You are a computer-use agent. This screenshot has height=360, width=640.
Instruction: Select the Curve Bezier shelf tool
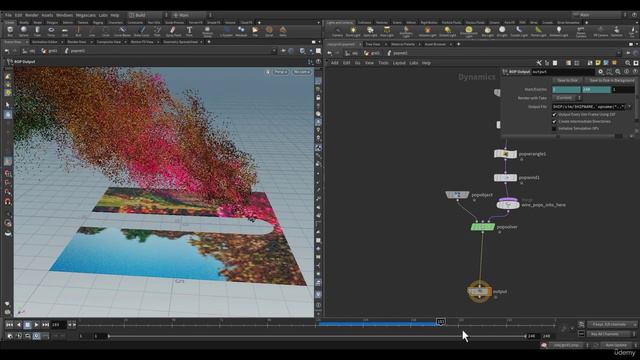122,31
